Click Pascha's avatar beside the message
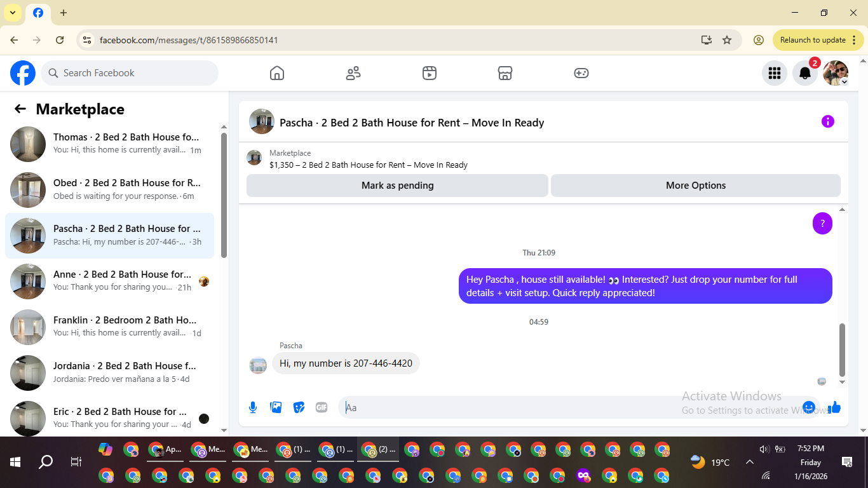Viewport: 868px width, 488px height. click(x=258, y=365)
